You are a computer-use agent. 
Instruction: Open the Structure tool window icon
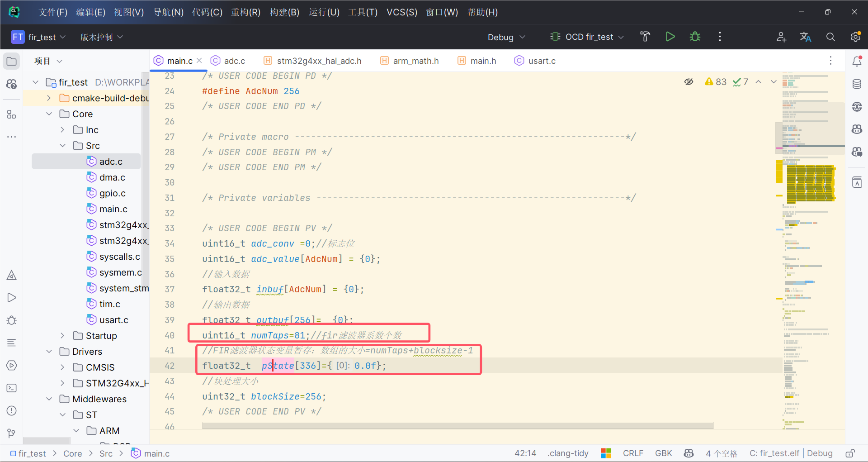tap(12, 114)
